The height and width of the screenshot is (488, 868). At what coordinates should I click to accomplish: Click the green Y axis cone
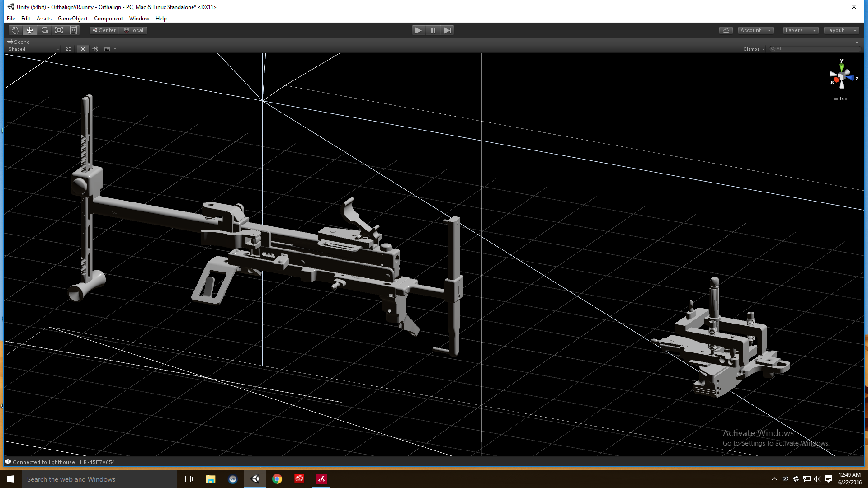pos(841,67)
